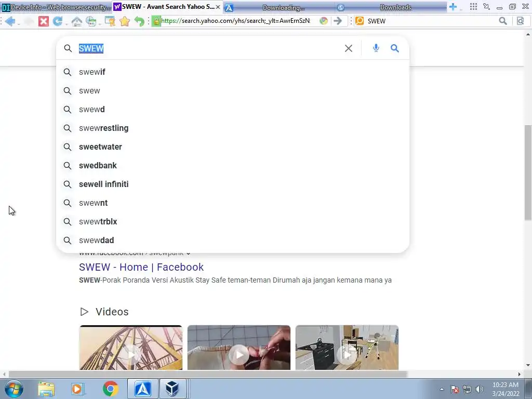Open new page options dropdown arrow
Image resolution: width=532 pixels, height=399 pixels.
pyautogui.click(x=99, y=23)
